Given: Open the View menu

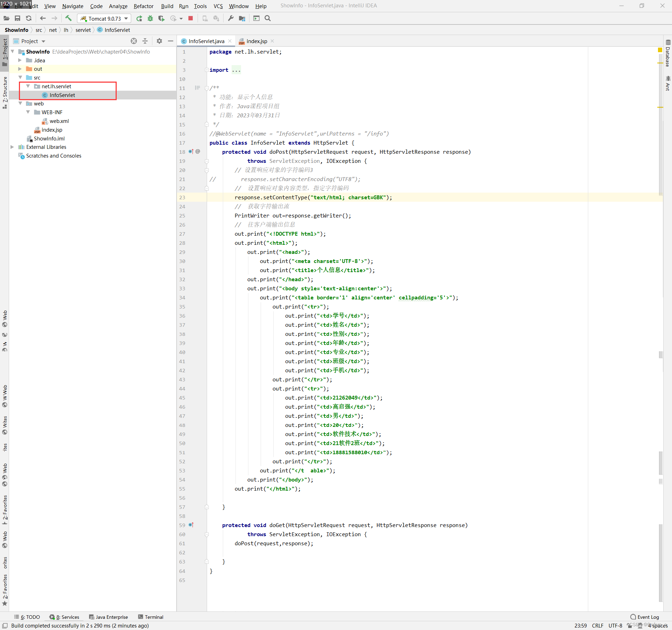Looking at the screenshot, I should tap(50, 6).
